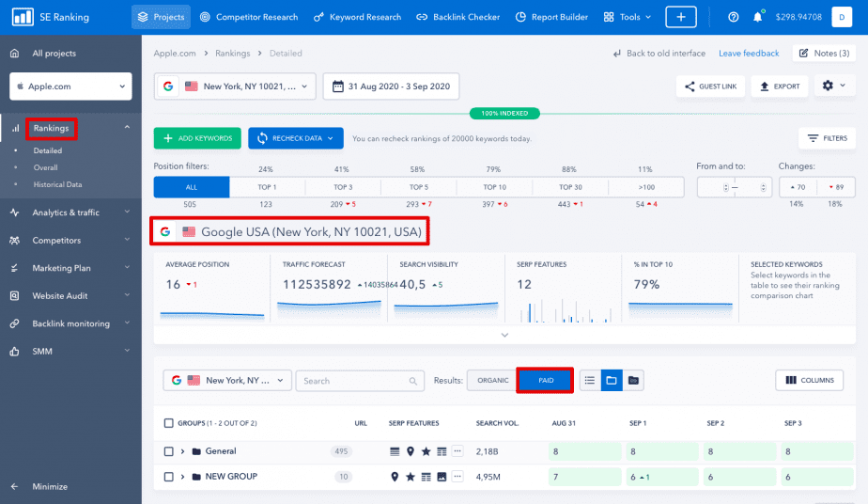
Task: Click more features ellipsis in General row
Action: point(457,451)
